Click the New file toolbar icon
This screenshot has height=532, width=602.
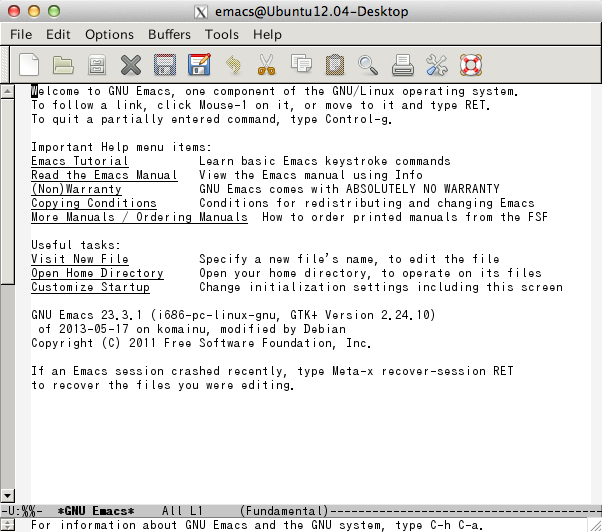click(x=29, y=64)
